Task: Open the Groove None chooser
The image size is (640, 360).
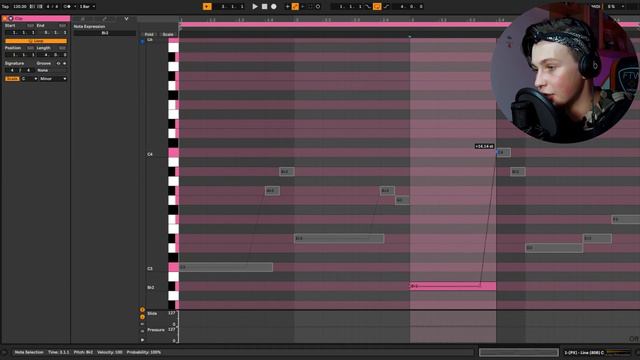Action: pyautogui.click(x=51, y=70)
